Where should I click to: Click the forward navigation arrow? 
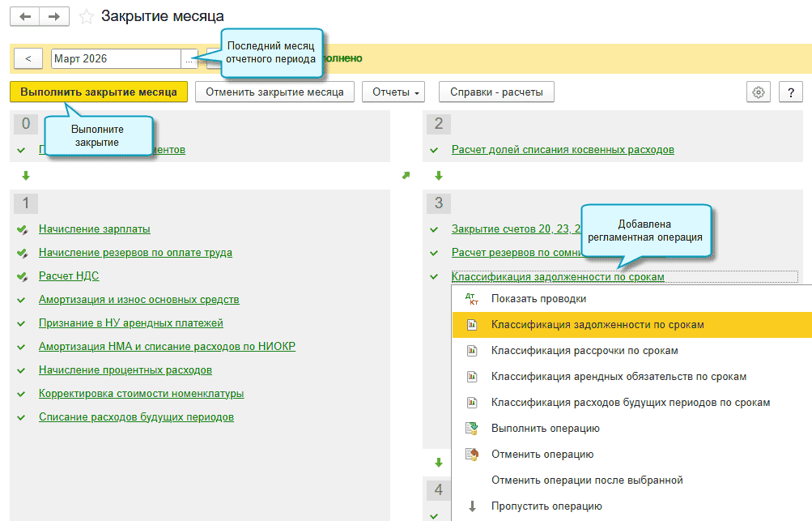[53, 16]
